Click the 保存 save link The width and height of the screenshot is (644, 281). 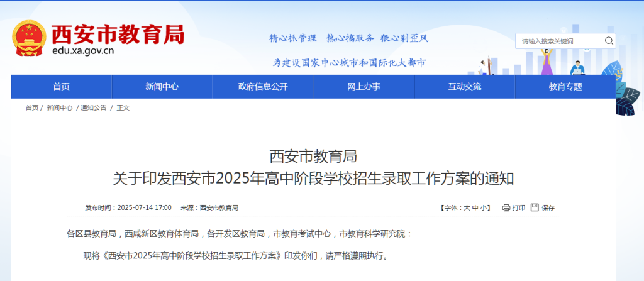pos(548,207)
